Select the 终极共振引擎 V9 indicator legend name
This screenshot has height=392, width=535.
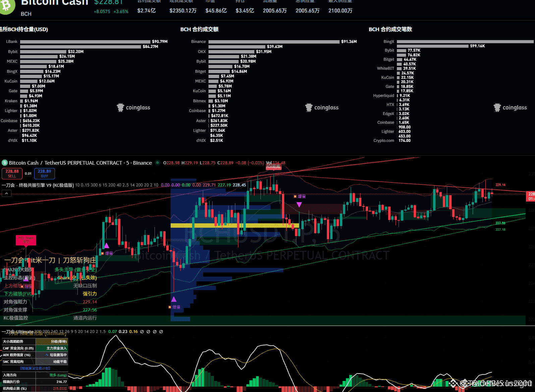click(38, 185)
